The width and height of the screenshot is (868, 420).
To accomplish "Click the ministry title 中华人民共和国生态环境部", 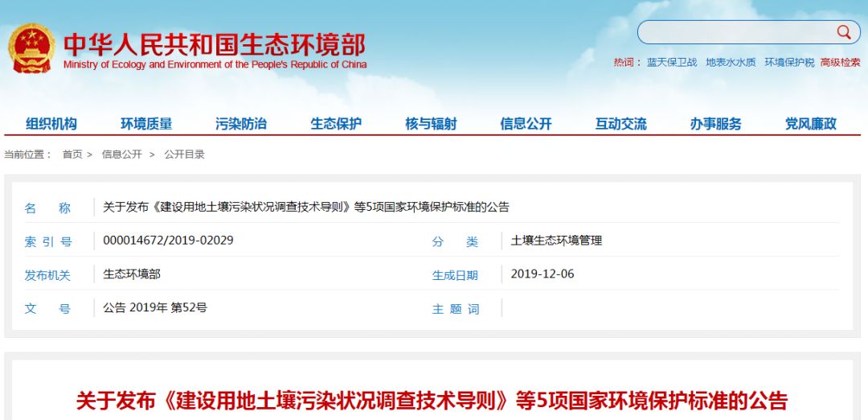I will pyautogui.click(x=215, y=44).
